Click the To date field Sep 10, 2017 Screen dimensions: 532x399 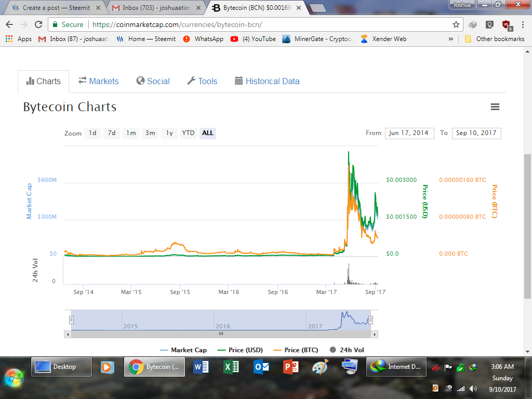(476, 133)
